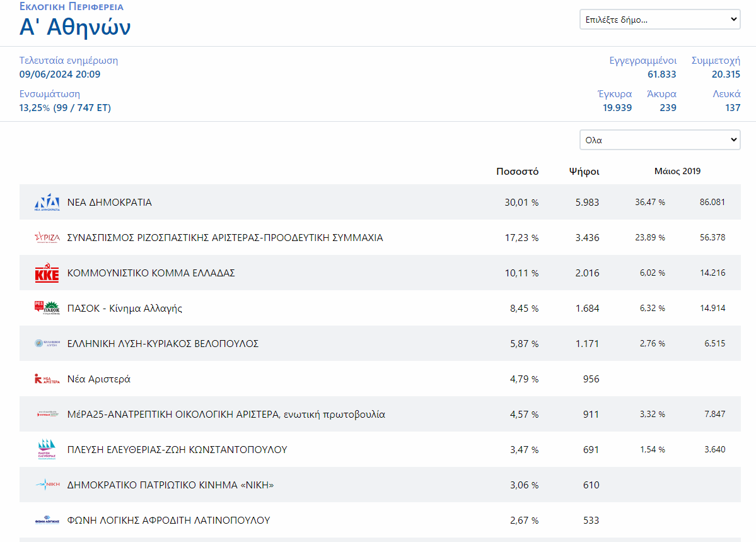This screenshot has height=542, width=756.
Task: Click the Α' Αθηνών heading
Action: (75, 27)
